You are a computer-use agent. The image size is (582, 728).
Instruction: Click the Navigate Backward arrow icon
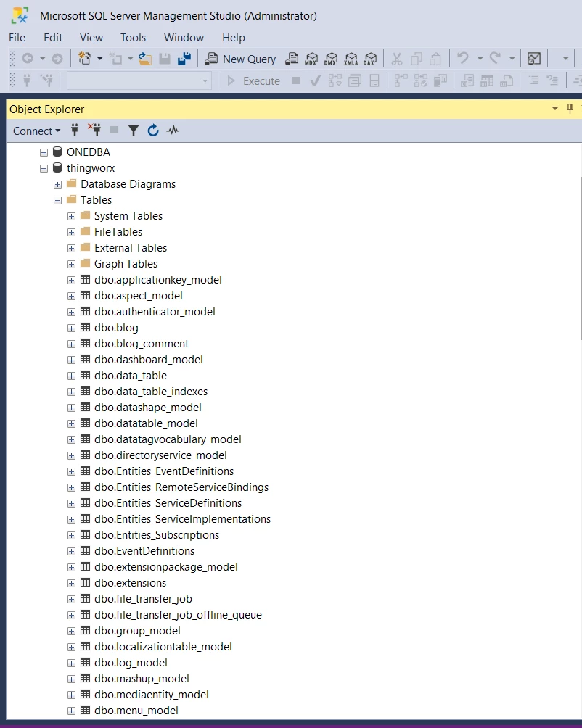tap(28, 59)
